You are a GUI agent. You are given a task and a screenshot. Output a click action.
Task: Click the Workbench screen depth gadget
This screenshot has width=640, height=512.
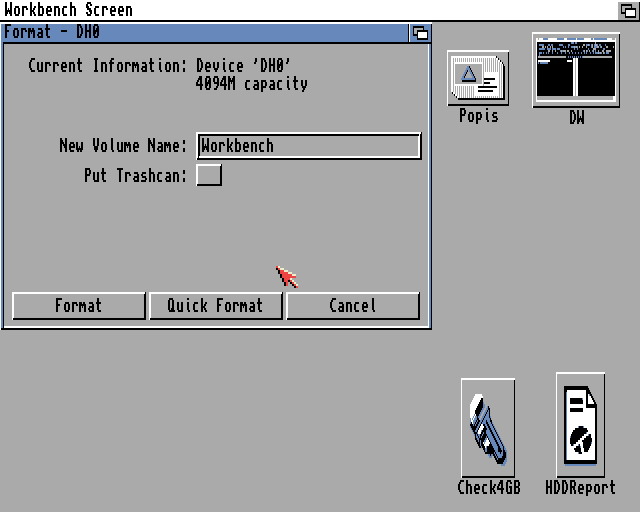629,10
